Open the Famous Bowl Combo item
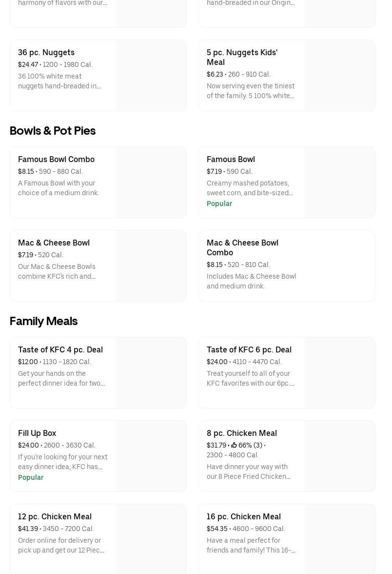Viewport: 392px width, 574px height. 56,159
